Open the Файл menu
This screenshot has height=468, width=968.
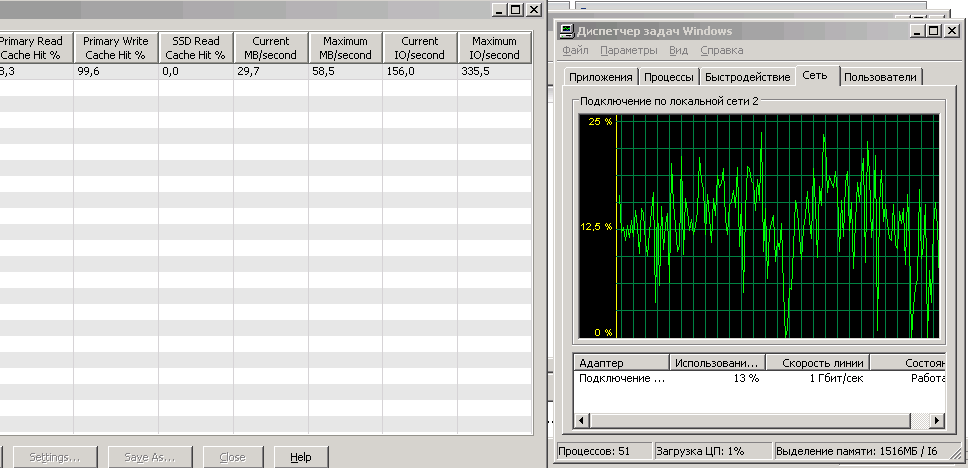[x=575, y=50]
